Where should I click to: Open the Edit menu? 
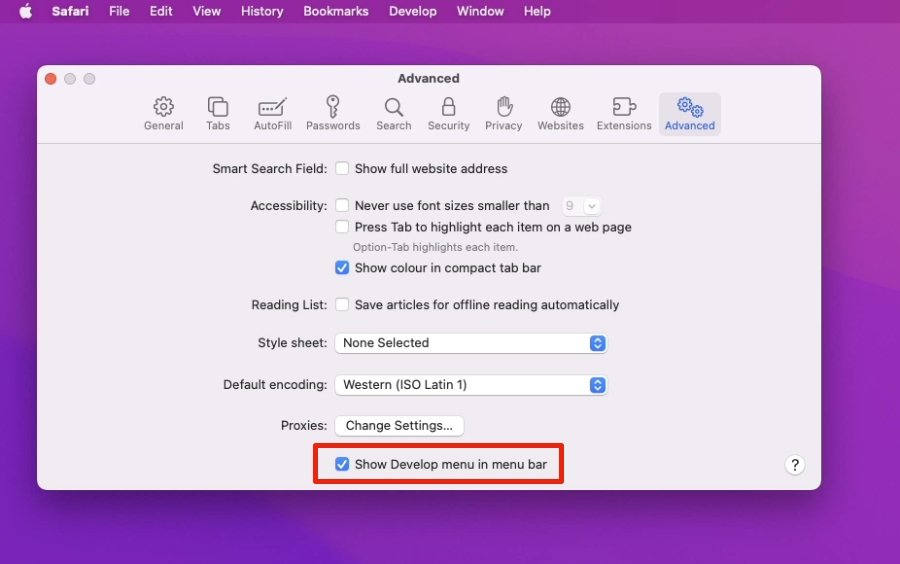pos(161,11)
